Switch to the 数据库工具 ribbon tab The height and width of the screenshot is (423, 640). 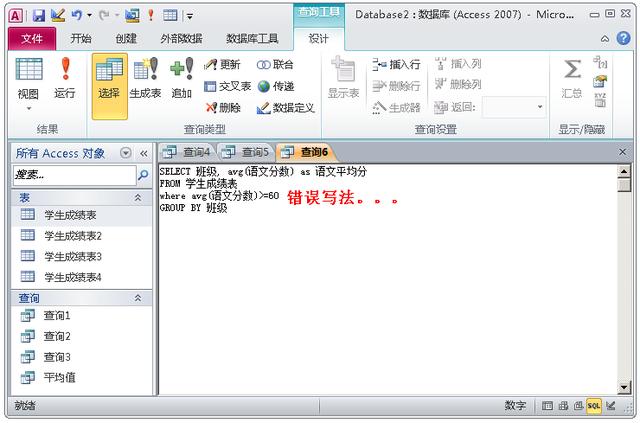(252, 39)
